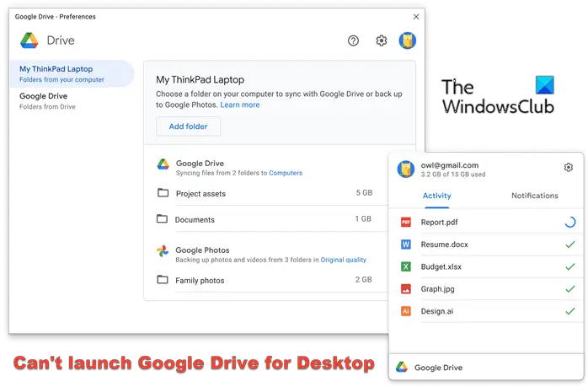This screenshot has width=588, height=387.
Task: Click the 1 GB size value
Action: coord(363,218)
